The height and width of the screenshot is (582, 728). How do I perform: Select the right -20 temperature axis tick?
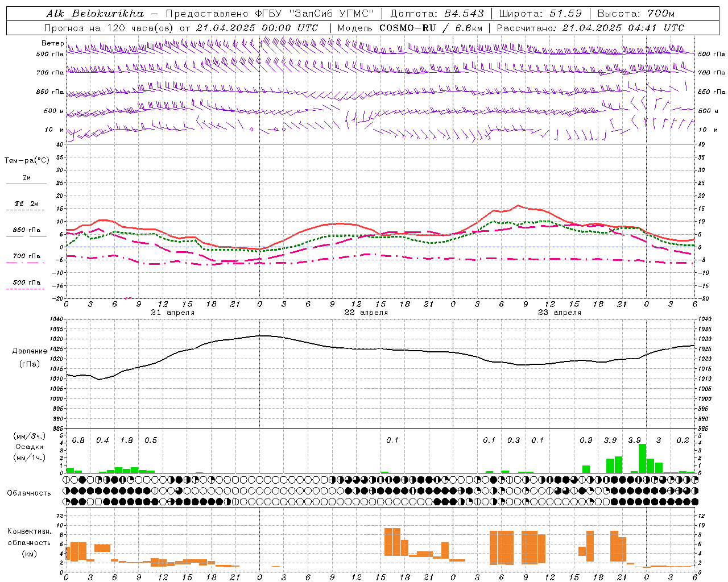pos(703,299)
